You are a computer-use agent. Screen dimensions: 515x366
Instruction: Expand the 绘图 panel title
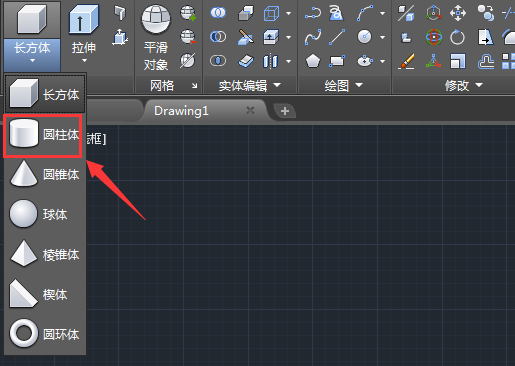[x=344, y=86]
